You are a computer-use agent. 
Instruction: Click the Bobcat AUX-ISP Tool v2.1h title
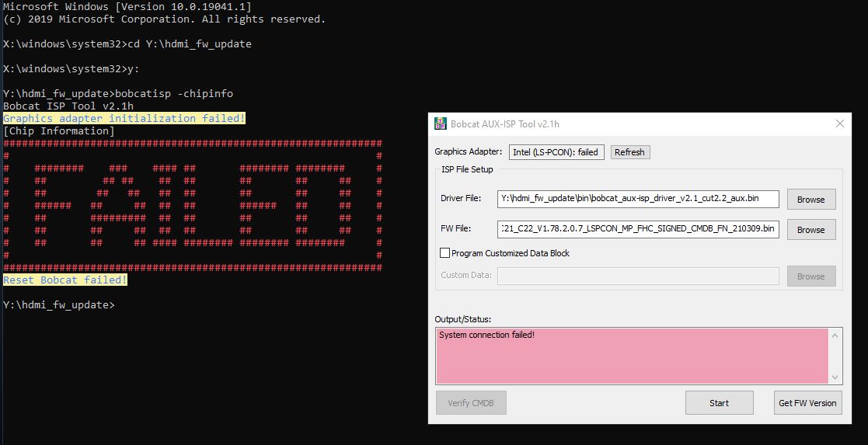coord(505,124)
